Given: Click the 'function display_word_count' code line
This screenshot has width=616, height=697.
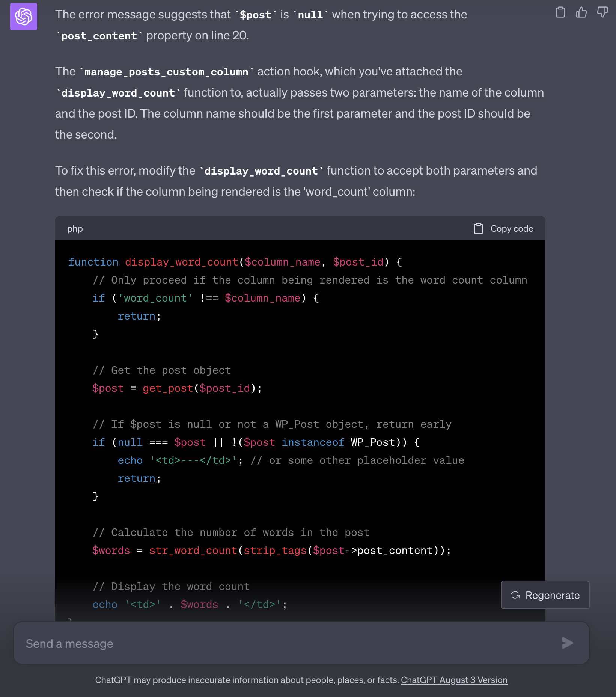Looking at the screenshot, I should pyautogui.click(x=235, y=262).
